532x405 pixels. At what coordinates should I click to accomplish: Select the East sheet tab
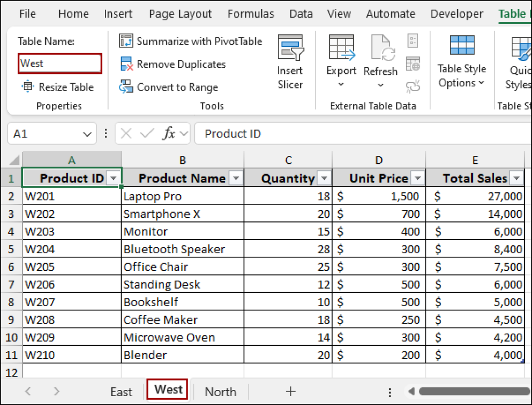pos(121,391)
